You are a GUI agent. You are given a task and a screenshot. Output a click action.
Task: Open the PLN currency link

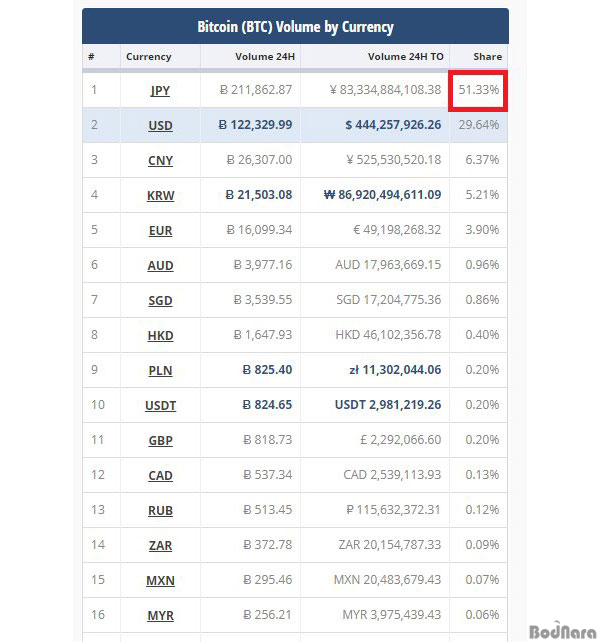point(160,370)
